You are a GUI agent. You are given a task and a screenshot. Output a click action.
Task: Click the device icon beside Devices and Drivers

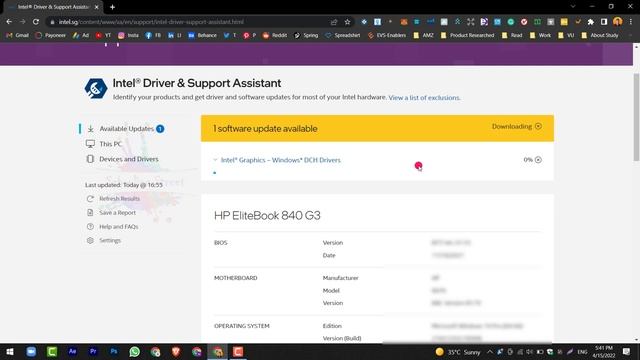coord(90,159)
